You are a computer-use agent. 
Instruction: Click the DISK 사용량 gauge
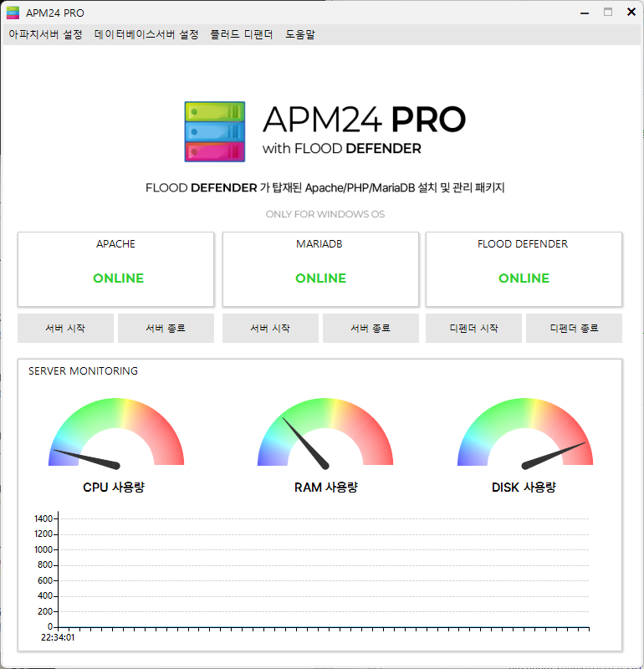pos(525,433)
